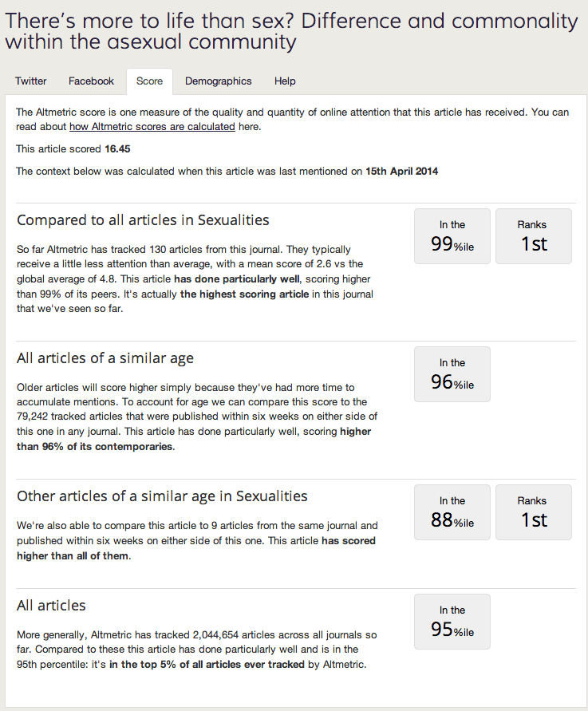Switch to the Twitter tab

[30, 81]
